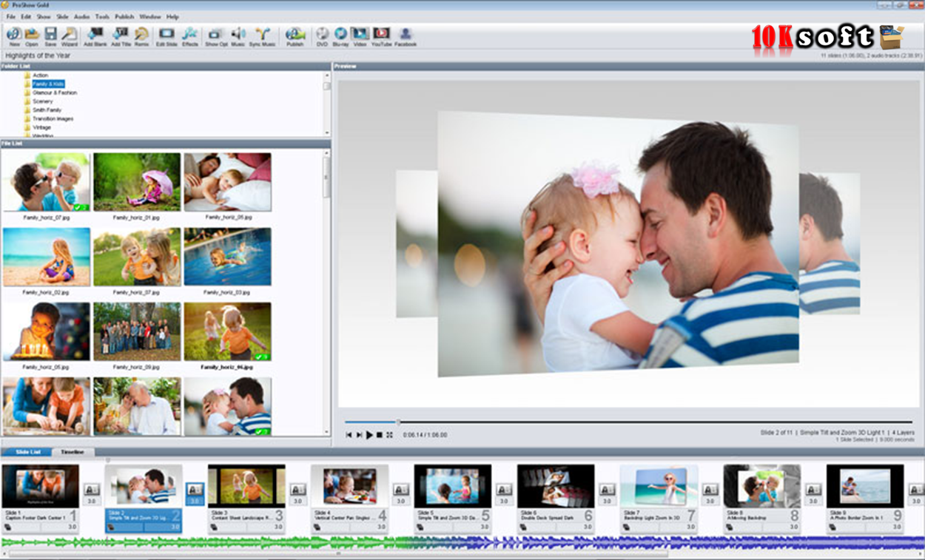Click the slide list horizontal scrollbar
This screenshot has height=560, width=925.
tap(338, 553)
